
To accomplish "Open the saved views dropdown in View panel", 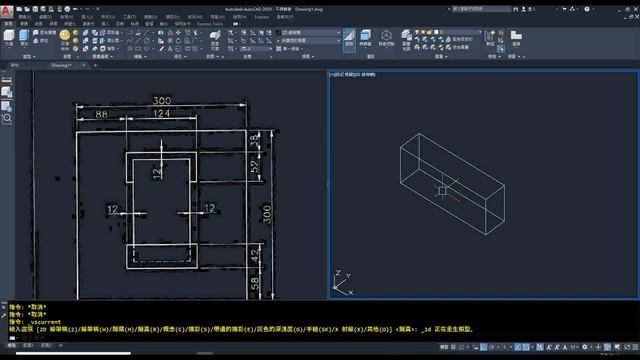I will point(309,40).
